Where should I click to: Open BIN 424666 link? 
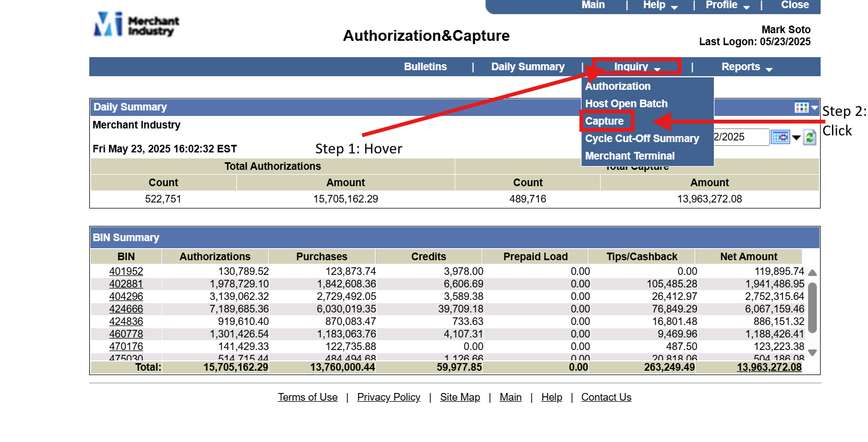pyautogui.click(x=126, y=309)
